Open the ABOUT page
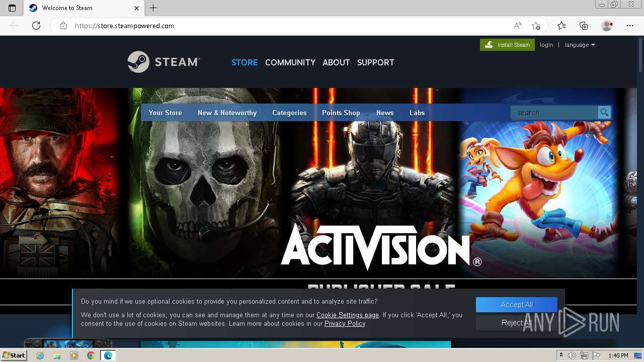Viewport: 644px width, 362px height. 336,62
